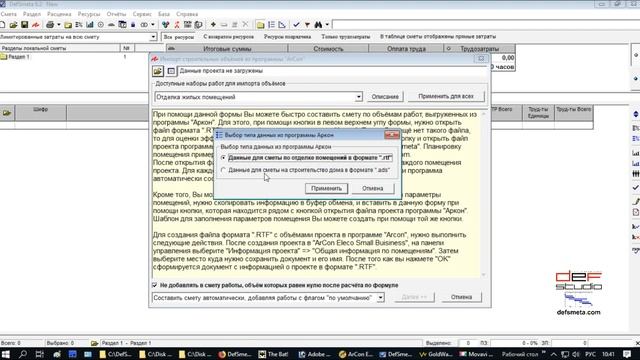Click the yellow folder icon beside the list icons
Image resolution: width=640 pixels, height=360 pixels.
pos(260,25)
